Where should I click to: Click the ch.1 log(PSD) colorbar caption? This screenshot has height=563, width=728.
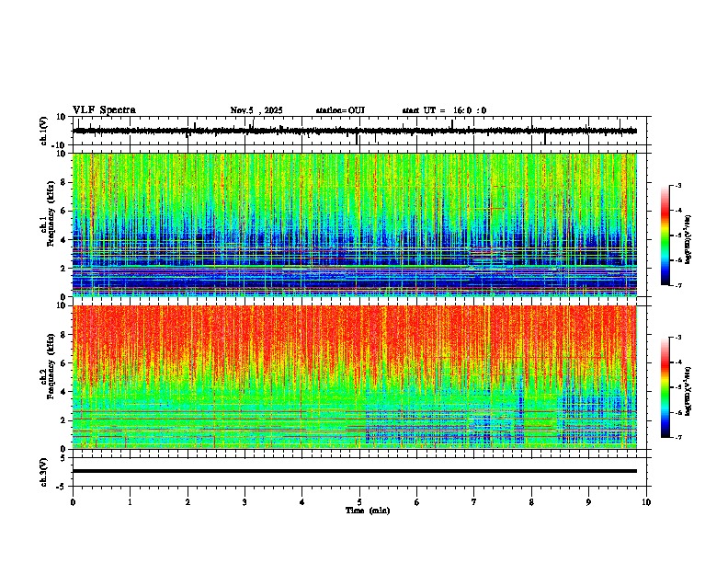(x=688, y=240)
